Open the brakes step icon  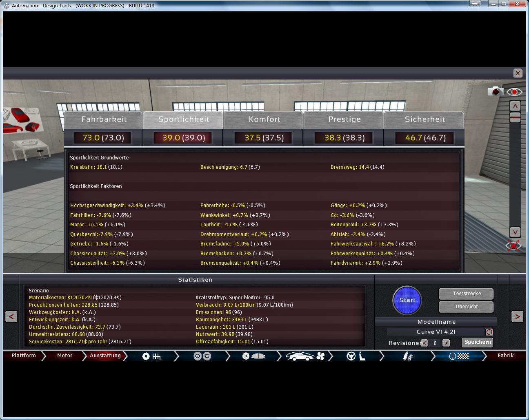[253, 356]
